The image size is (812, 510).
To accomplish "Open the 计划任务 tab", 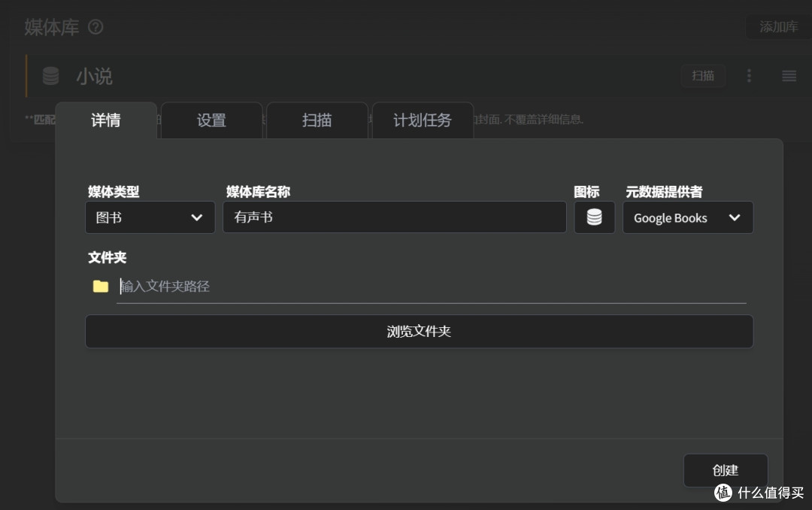I will click(x=423, y=120).
